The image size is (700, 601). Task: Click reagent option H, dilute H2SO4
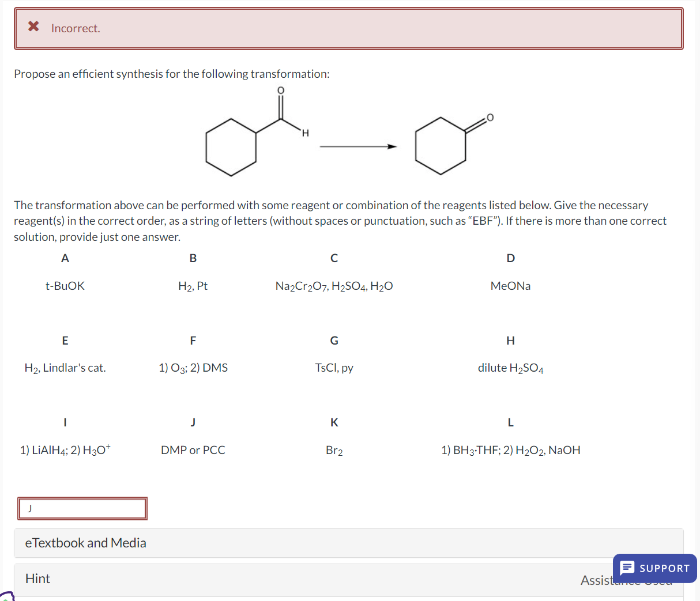(x=510, y=368)
